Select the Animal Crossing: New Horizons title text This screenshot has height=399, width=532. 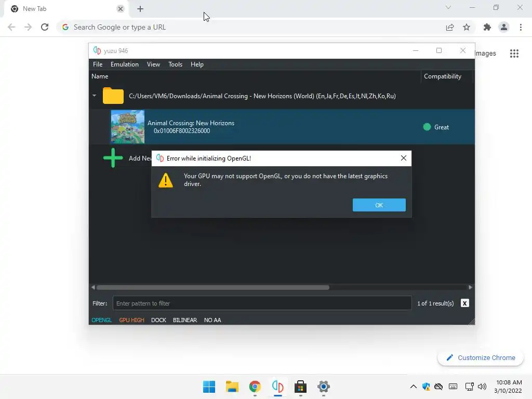tap(191, 123)
